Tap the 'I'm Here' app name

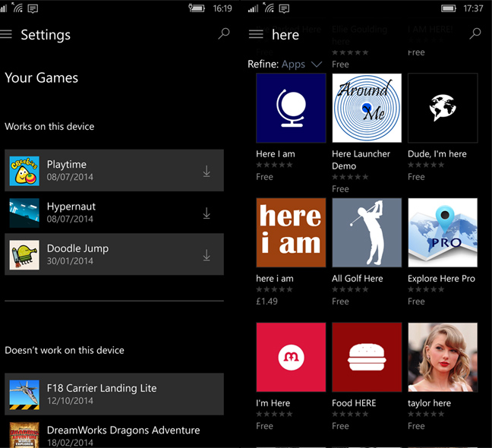273,403
